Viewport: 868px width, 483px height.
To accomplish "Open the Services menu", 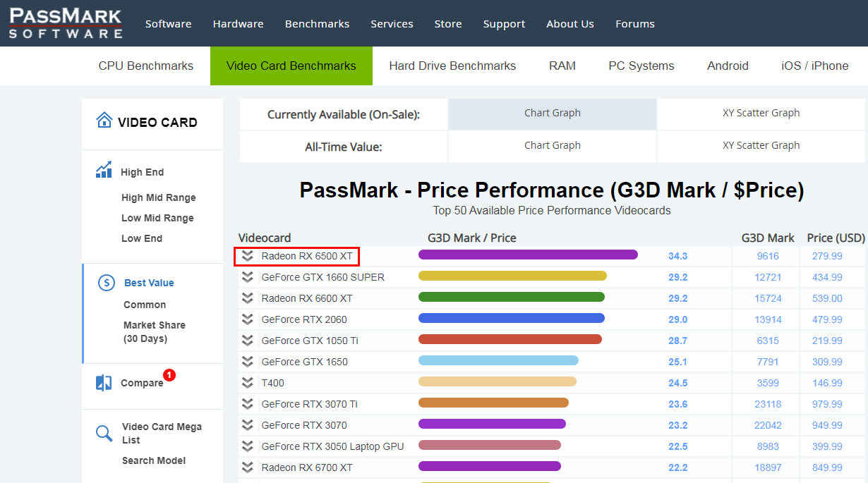I will coord(392,24).
